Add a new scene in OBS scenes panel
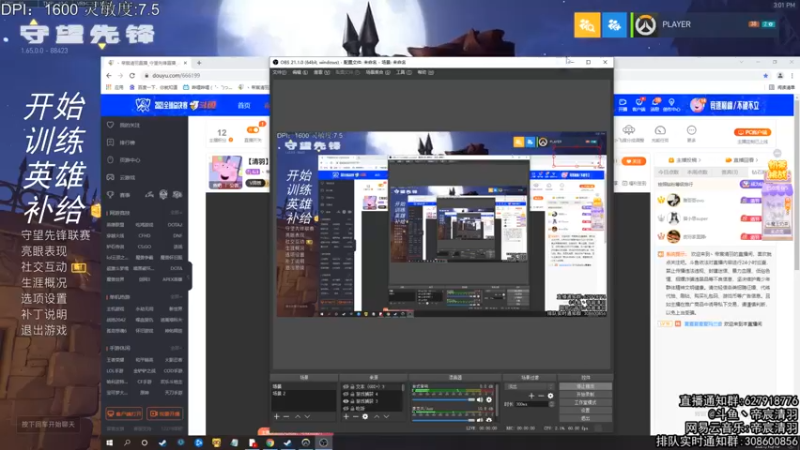This screenshot has width=800, height=450. coord(277,416)
